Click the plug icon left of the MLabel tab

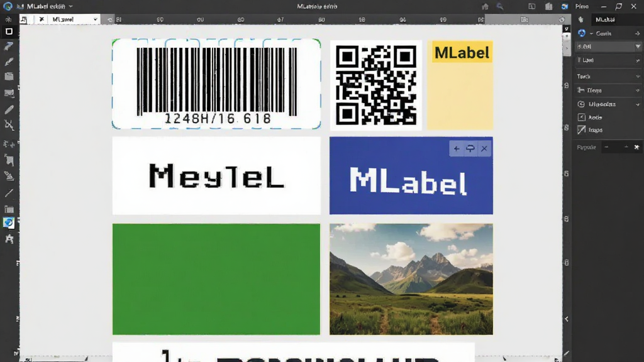pos(580,19)
